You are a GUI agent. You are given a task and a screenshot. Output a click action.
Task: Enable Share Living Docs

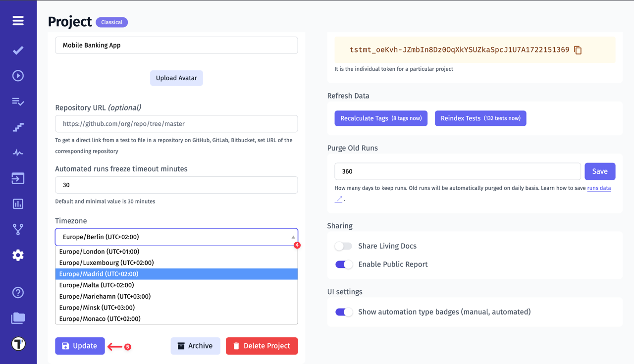click(343, 246)
